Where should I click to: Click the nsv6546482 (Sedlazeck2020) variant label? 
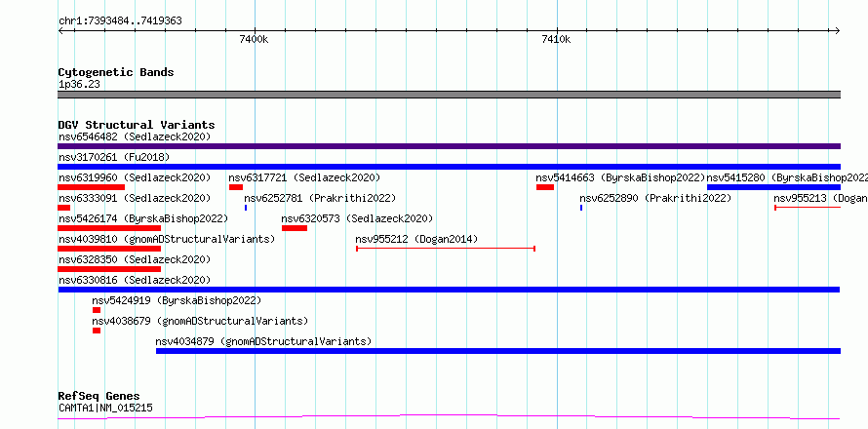(x=135, y=136)
